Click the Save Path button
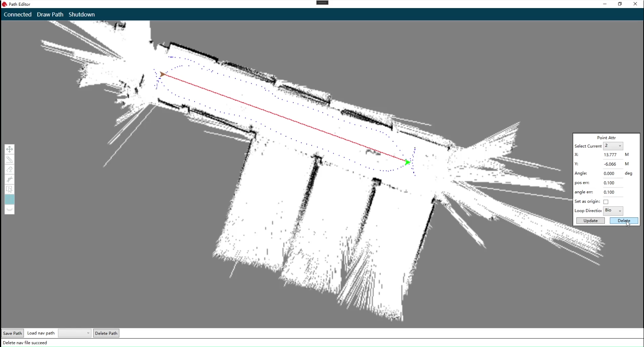Screen dimensions: 644x347 [x=13, y=333]
